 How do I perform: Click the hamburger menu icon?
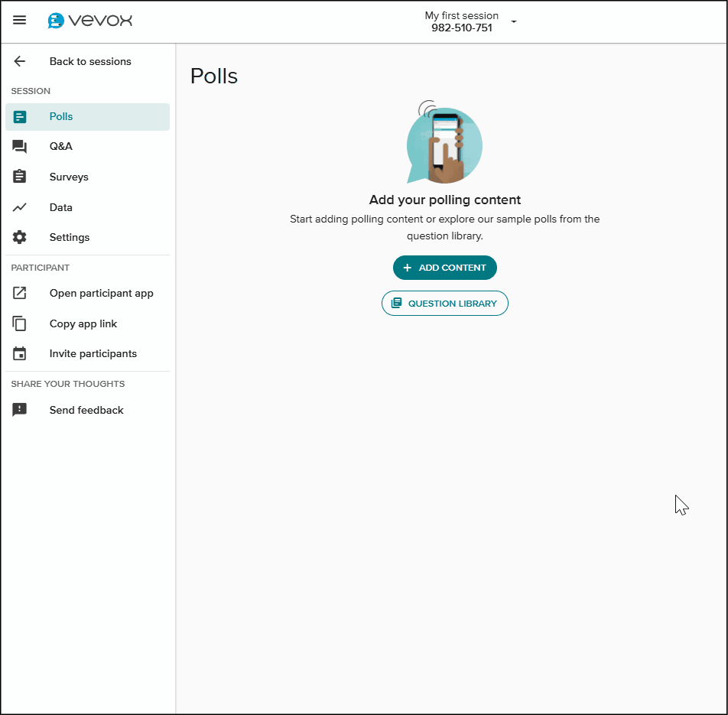point(20,21)
